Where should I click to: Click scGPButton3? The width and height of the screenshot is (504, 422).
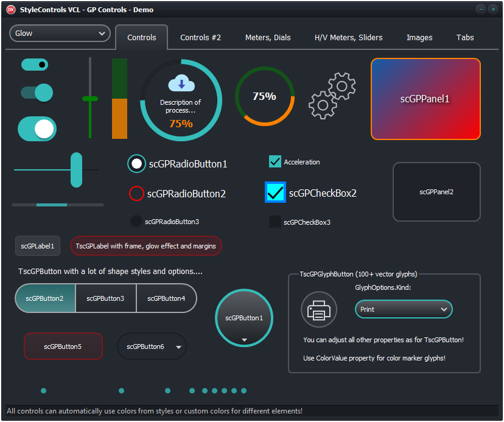[106, 298]
